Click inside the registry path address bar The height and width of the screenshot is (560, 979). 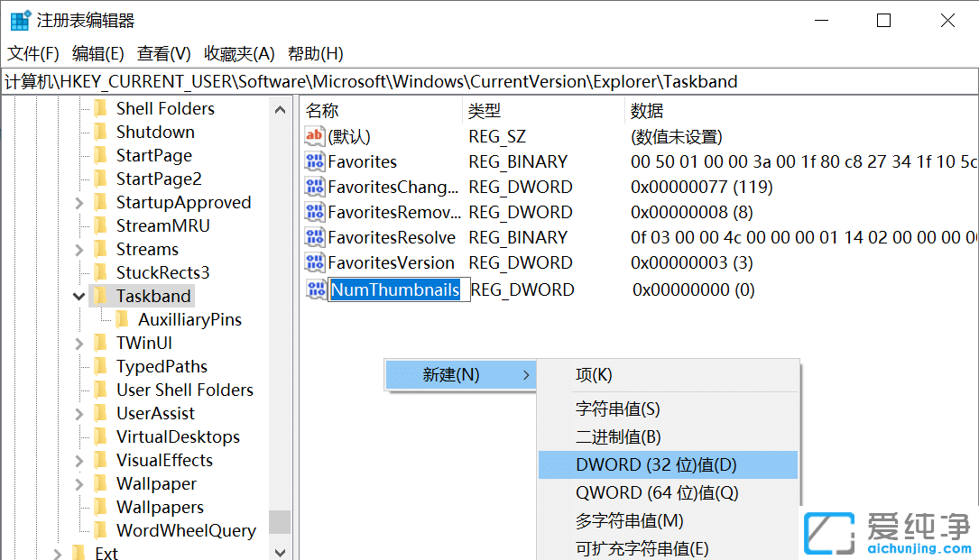coord(361,81)
